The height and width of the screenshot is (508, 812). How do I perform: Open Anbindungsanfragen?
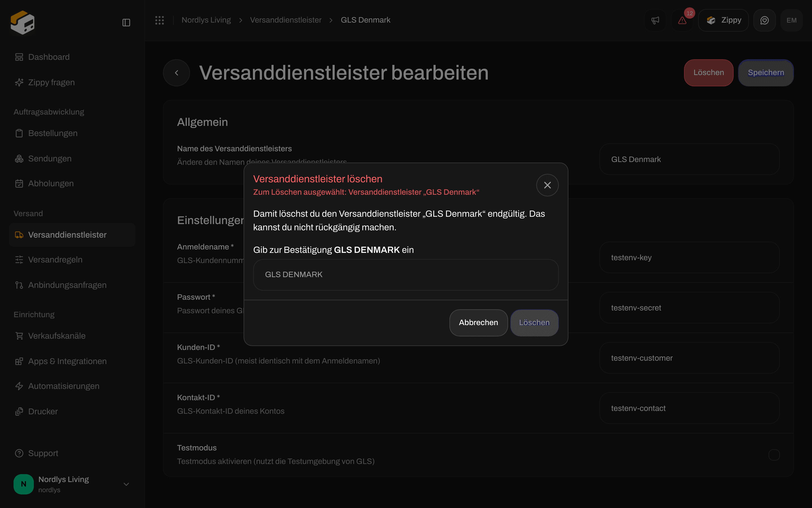click(x=72, y=285)
